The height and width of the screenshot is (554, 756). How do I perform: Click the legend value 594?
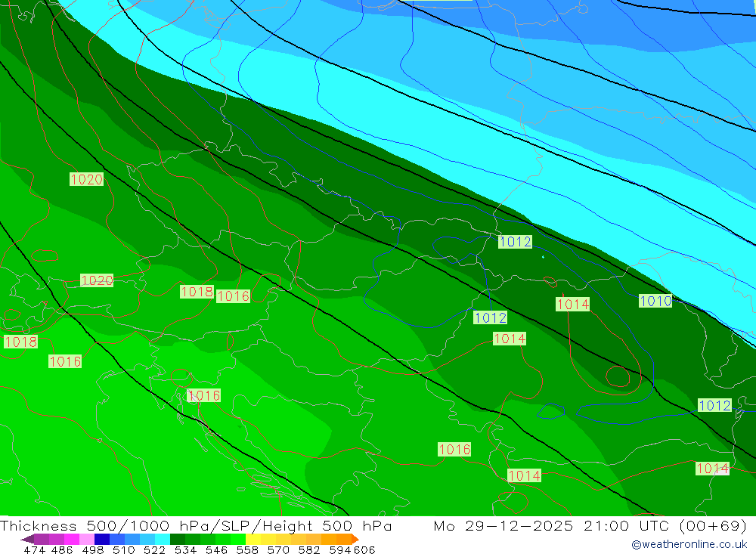coord(340,549)
